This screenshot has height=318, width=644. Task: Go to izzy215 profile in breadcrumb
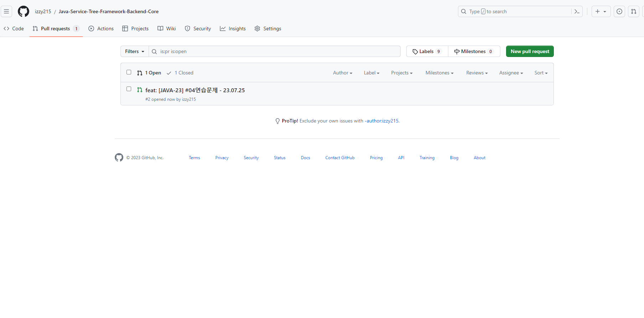coord(43,11)
